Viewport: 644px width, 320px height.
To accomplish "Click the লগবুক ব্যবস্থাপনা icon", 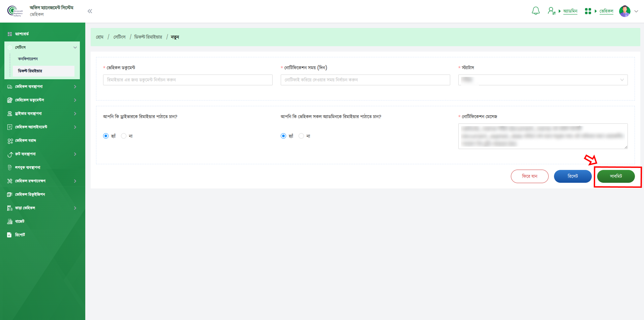I will (10, 168).
